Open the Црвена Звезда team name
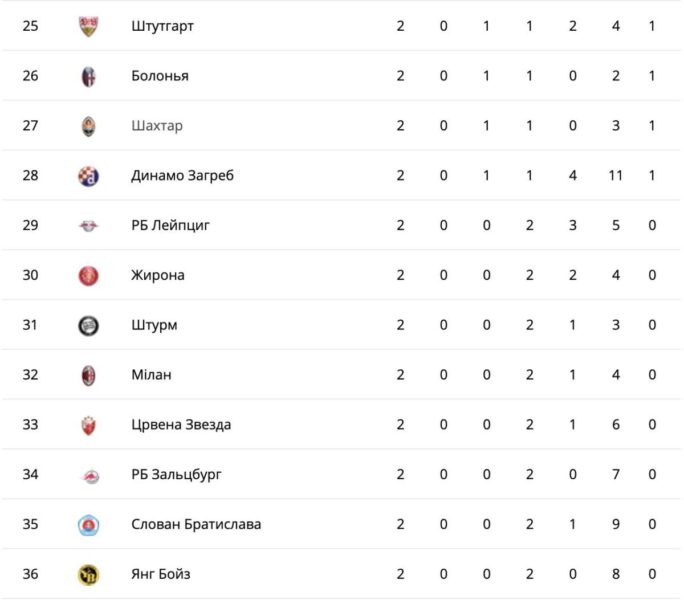 [x=181, y=425]
